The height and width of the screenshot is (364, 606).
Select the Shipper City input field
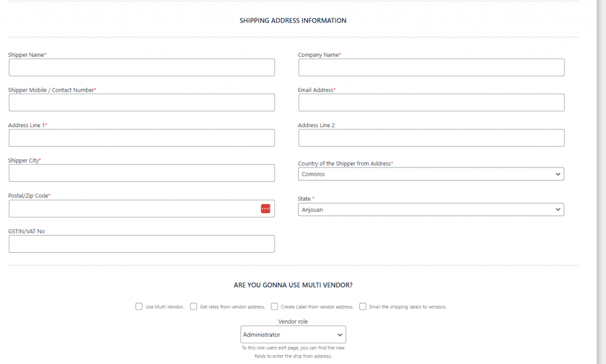(141, 173)
